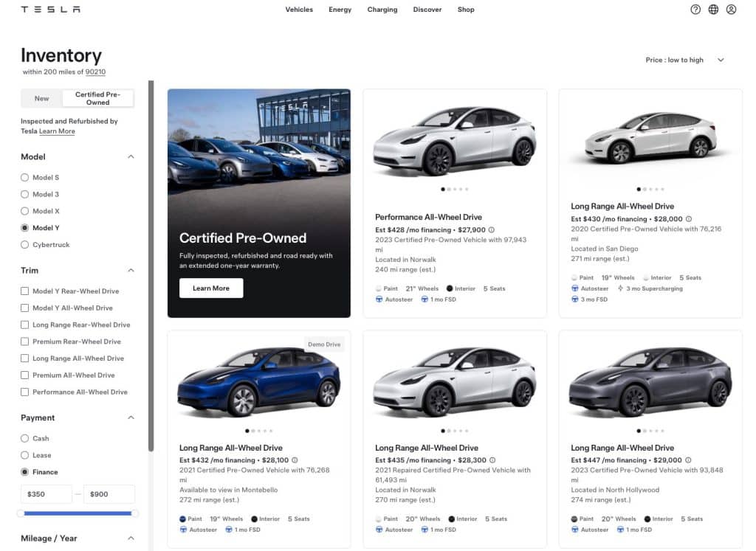Click 1 mo FSD icon on $29,000 card
756x551 pixels.
(x=620, y=530)
